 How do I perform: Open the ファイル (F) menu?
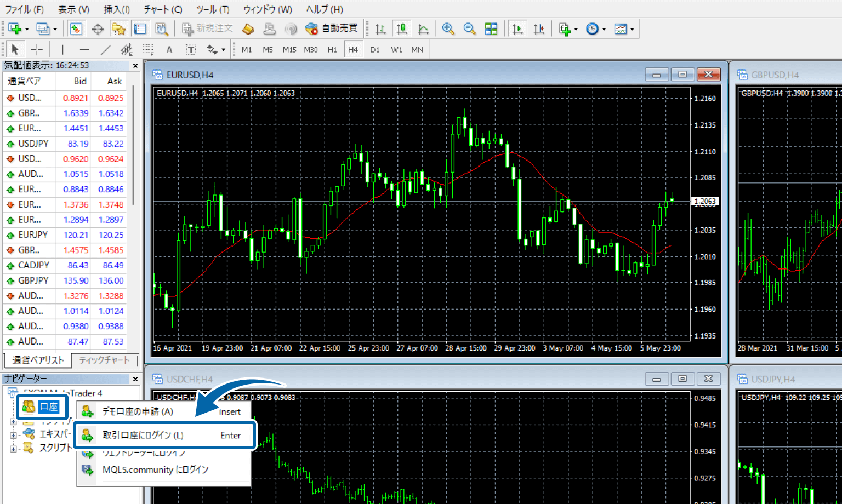tap(24, 9)
